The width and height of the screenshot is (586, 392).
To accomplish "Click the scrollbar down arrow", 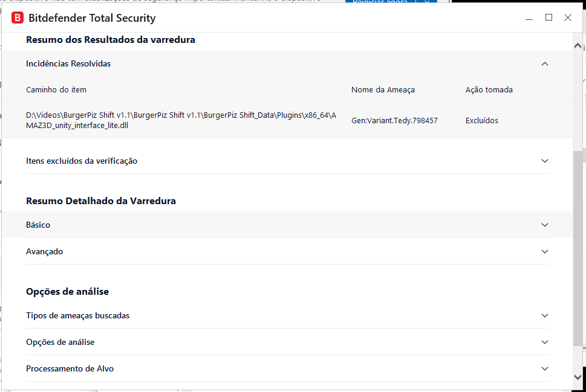I will (579, 376).
